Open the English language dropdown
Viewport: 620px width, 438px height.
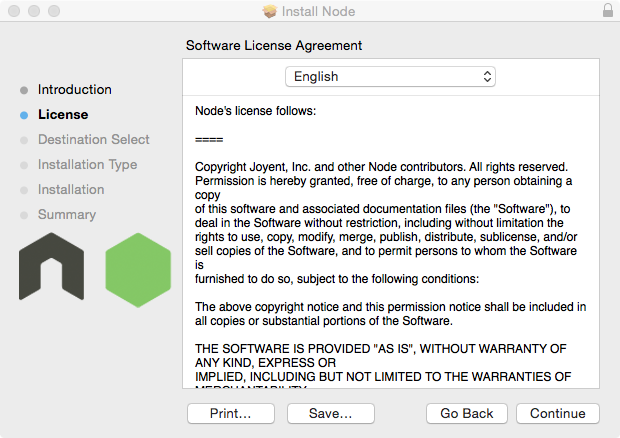(x=390, y=77)
